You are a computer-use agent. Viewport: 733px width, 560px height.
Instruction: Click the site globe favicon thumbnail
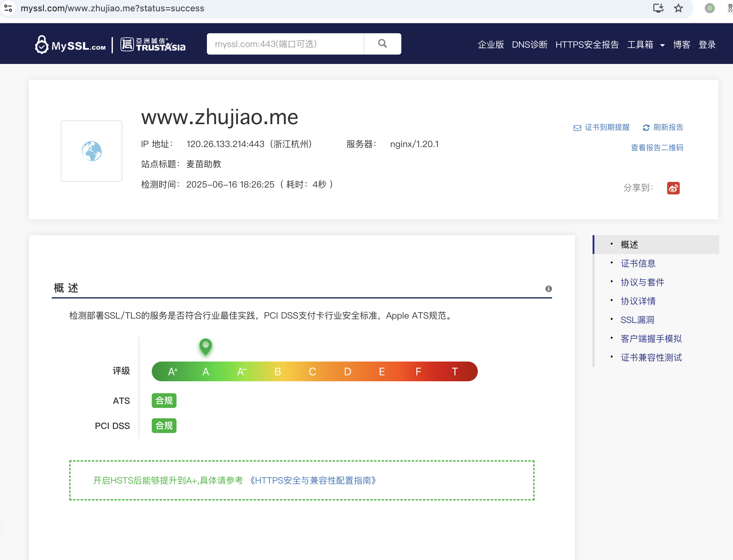pos(91,151)
